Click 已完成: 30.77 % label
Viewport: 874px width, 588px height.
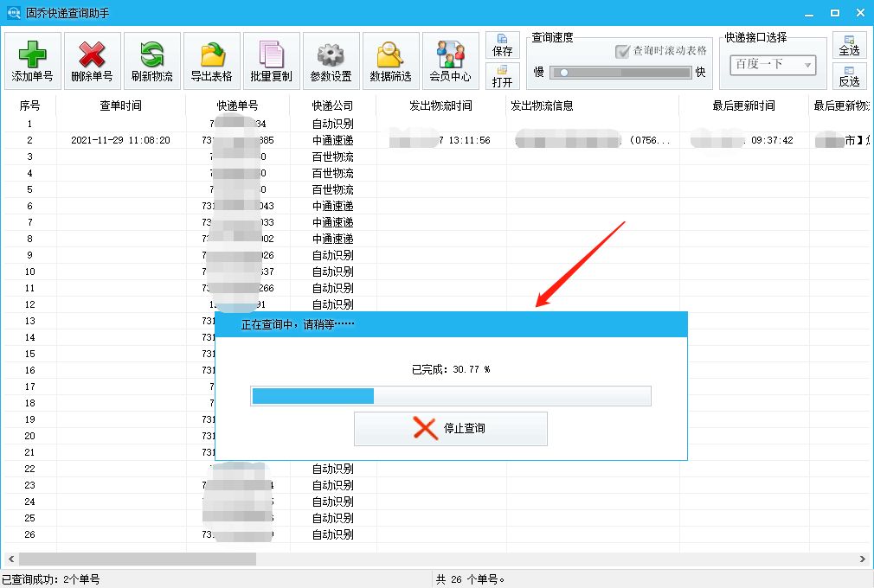[x=450, y=369]
